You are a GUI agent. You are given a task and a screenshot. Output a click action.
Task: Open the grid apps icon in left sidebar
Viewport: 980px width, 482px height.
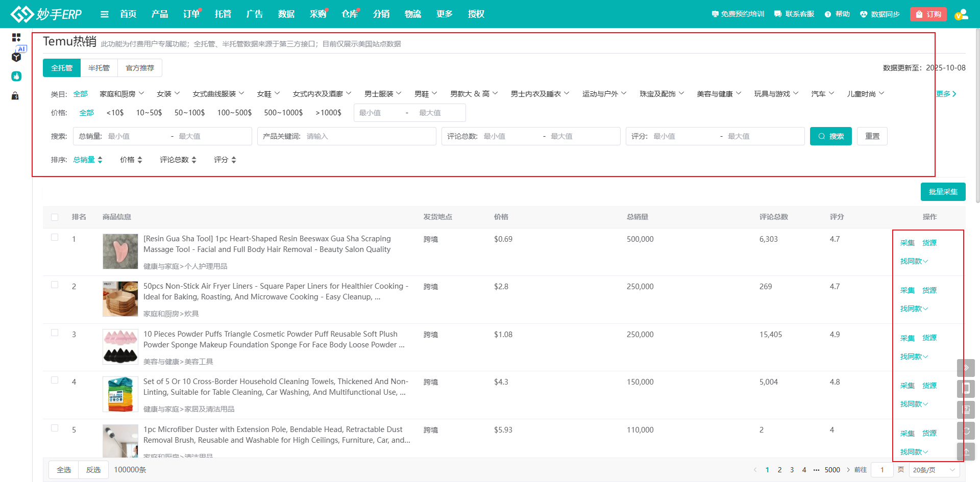(x=16, y=37)
